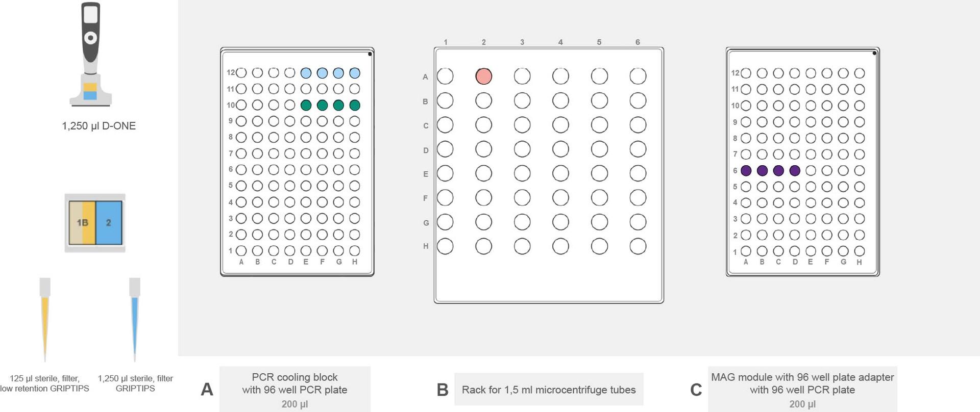Image resolution: width=980 pixels, height=412 pixels.
Task: Click purple well D6 on plate C
Action: (795, 170)
